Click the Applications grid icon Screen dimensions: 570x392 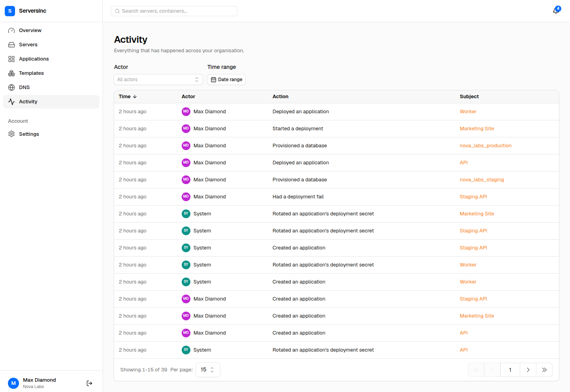point(11,59)
